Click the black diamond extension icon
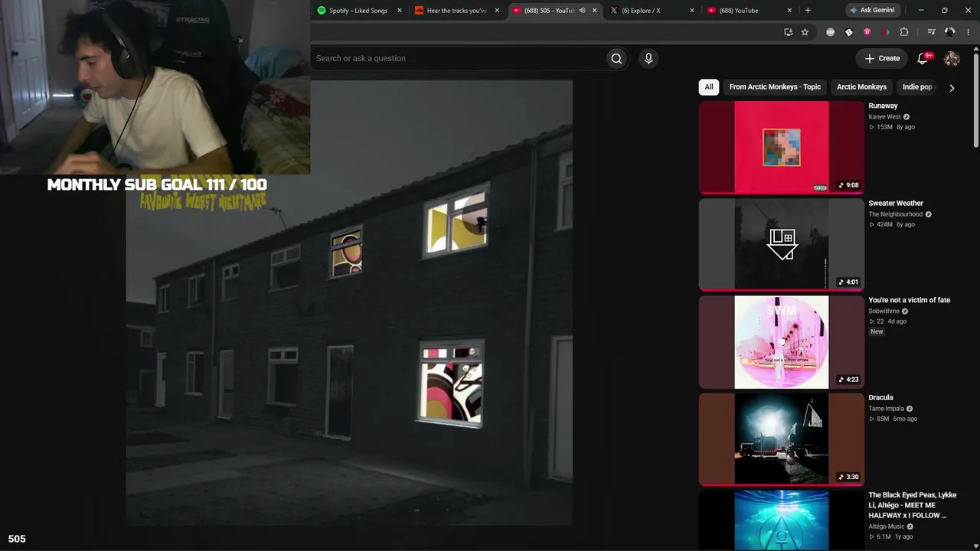Screen dimensions: 980x551 pos(849,32)
